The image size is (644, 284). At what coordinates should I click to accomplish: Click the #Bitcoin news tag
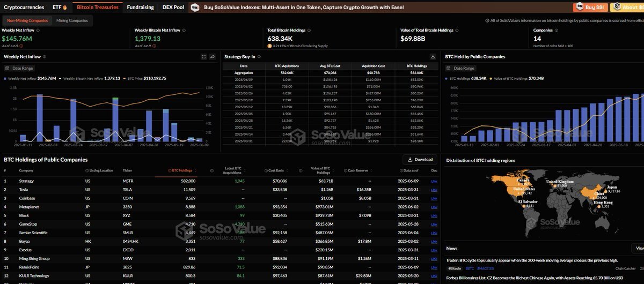pyautogui.click(x=455, y=268)
